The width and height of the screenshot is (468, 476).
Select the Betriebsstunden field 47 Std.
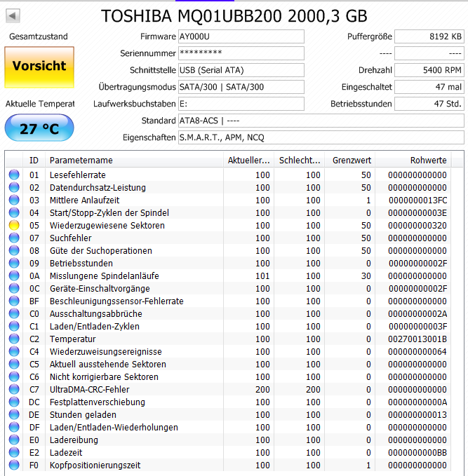pos(429,104)
